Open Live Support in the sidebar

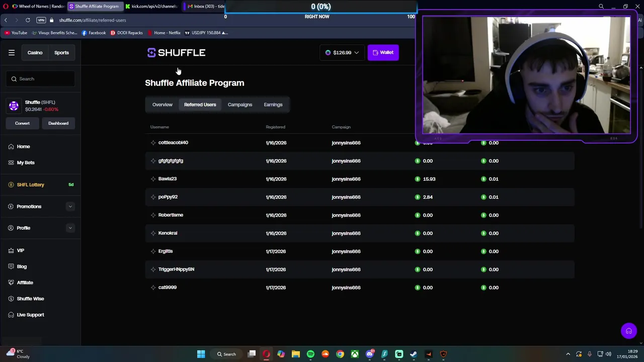[x=30, y=315]
